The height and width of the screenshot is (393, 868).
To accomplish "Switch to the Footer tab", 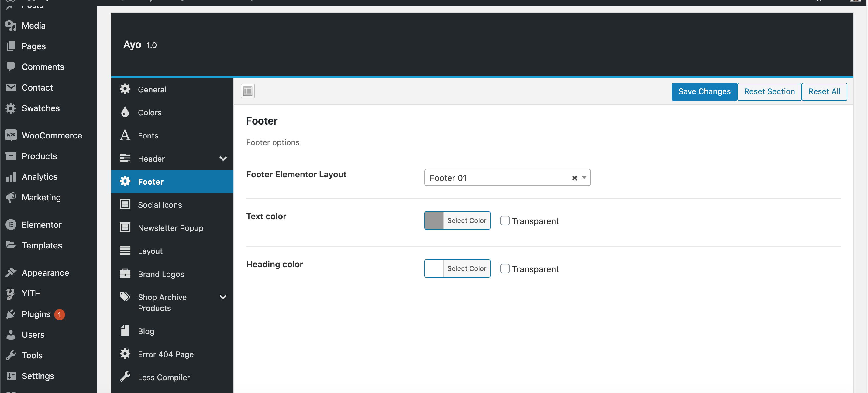I will pyautogui.click(x=151, y=182).
